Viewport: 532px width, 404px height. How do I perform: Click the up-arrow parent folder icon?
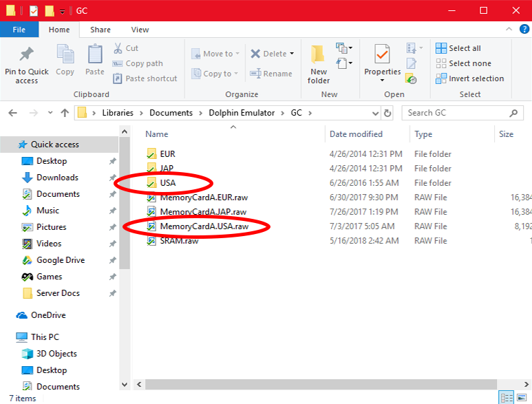point(65,113)
